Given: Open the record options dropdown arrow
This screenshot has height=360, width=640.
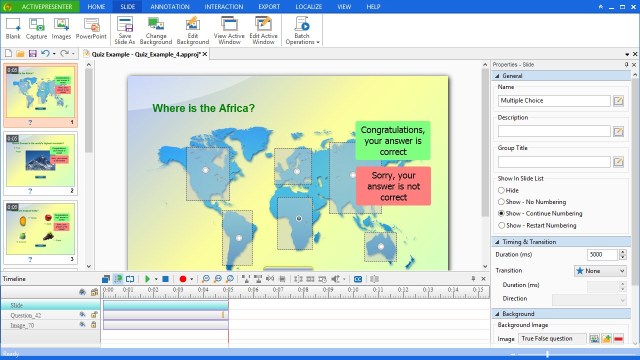Looking at the screenshot, I should [x=191, y=279].
